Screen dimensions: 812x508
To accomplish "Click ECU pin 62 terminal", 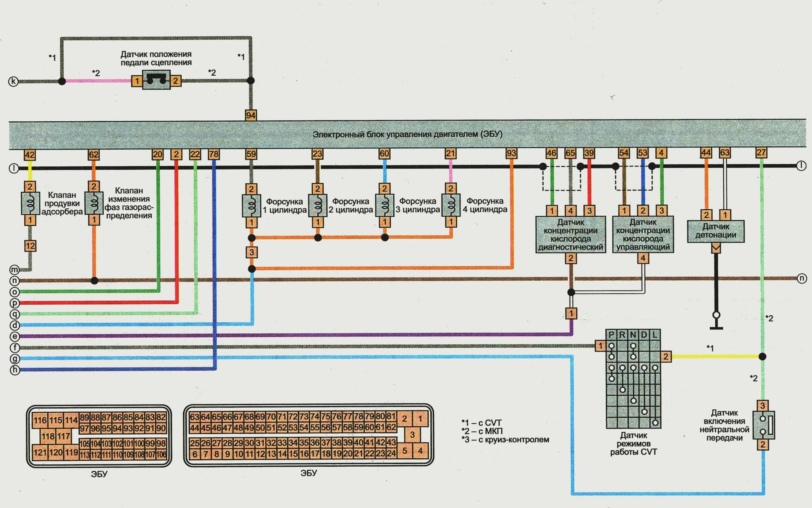I will [x=94, y=154].
